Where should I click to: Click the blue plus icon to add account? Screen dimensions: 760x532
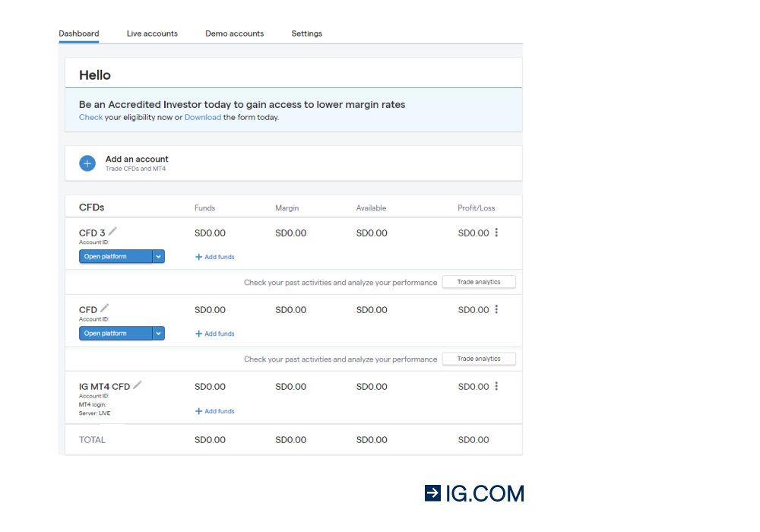pyautogui.click(x=87, y=163)
